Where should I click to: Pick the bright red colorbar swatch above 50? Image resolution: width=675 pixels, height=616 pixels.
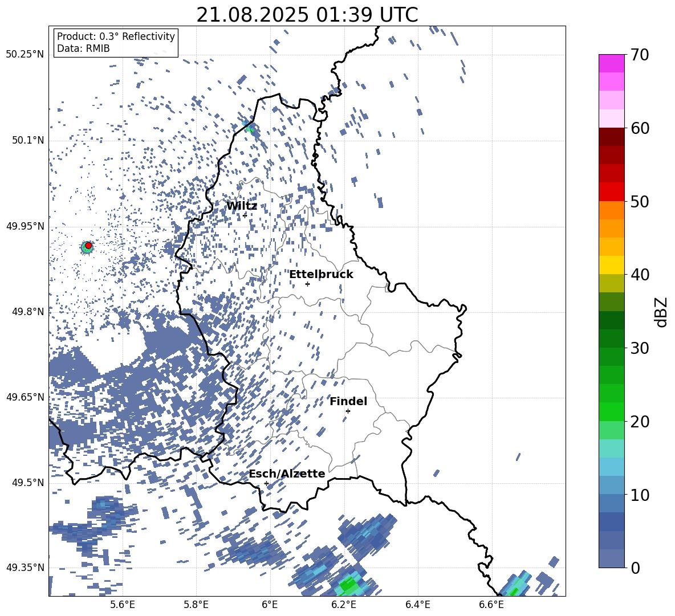611,191
